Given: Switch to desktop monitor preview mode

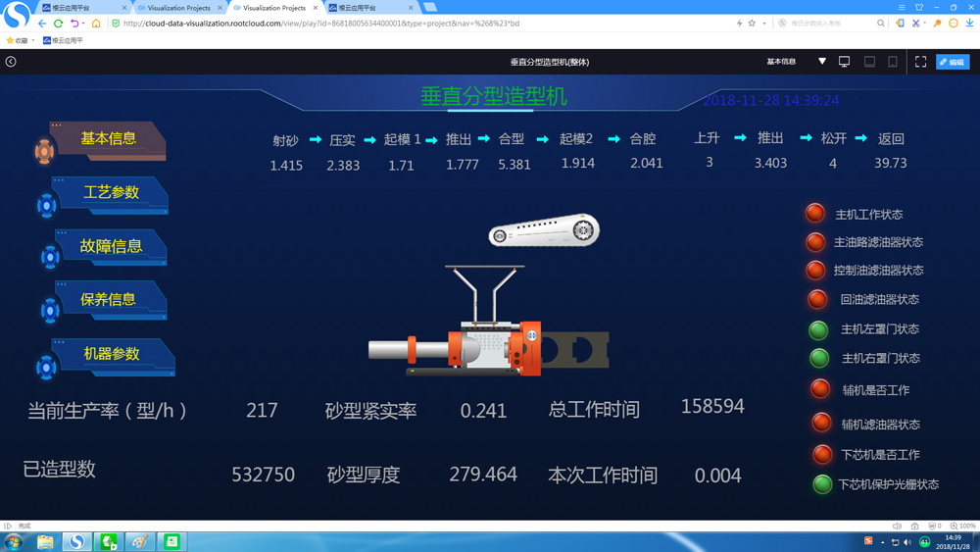Looking at the screenshot, I should (x=844, y=62).
